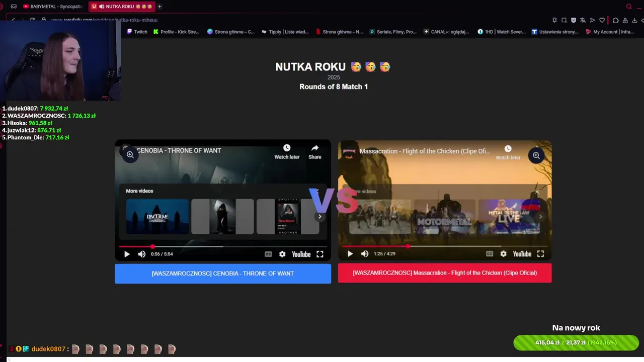Open the 1HD | Watch Sever... bookmark

pyautogui.click(x=501, y=32)
